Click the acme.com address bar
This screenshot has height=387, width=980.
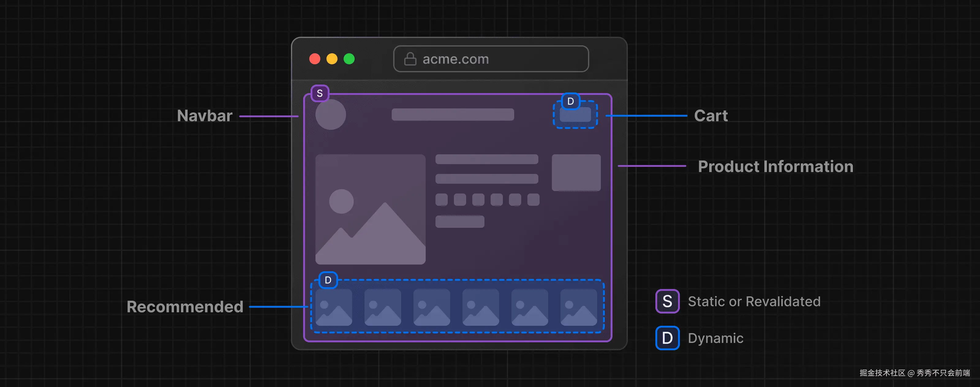click(x=491, y=59)
